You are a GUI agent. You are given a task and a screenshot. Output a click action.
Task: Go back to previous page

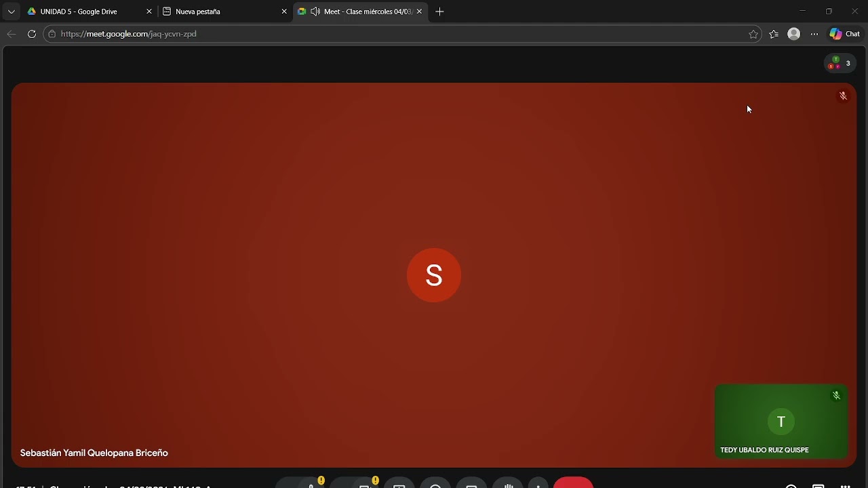pos(11,34)
